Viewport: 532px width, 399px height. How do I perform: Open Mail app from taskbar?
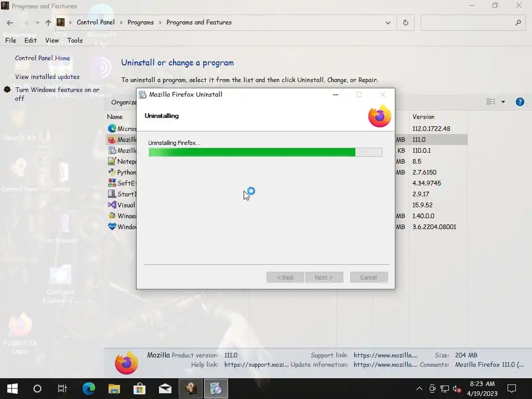[165, 389]
